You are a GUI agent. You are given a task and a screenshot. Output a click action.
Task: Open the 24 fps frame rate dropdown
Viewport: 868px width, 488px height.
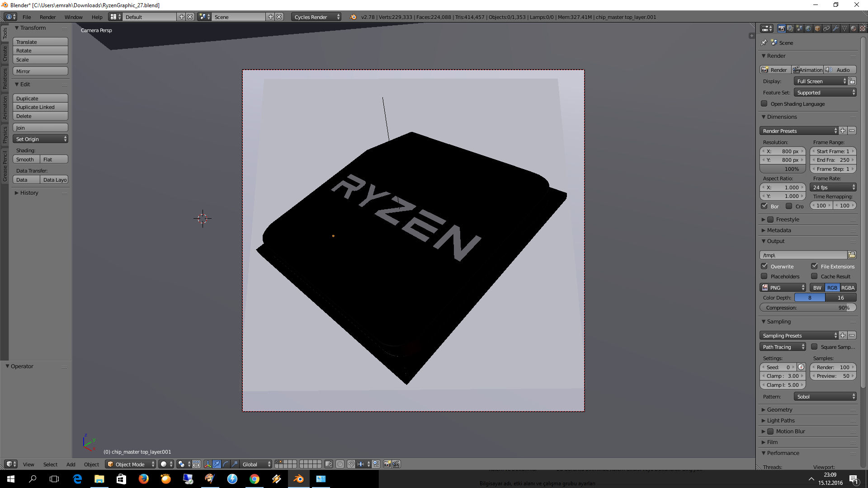[x=833, y=187]
